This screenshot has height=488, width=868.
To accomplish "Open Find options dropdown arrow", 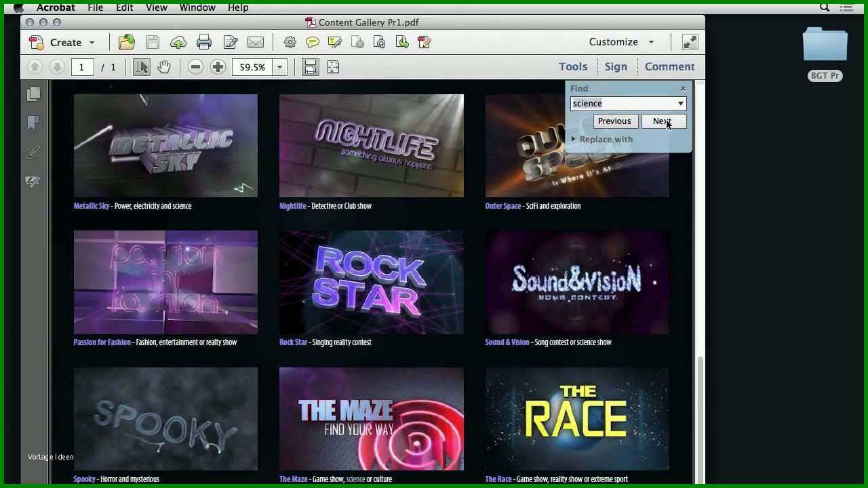I will pos(681,103).
